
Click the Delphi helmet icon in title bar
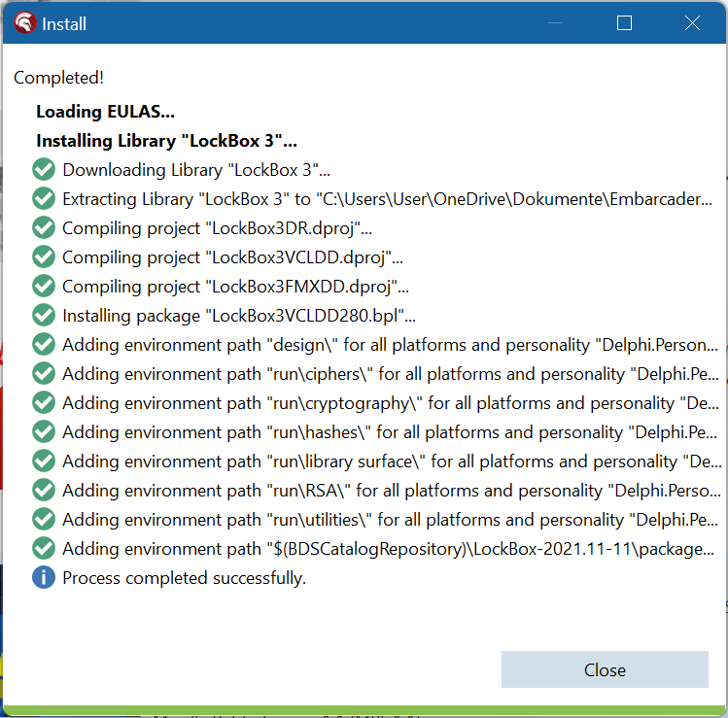click(23, 23)
